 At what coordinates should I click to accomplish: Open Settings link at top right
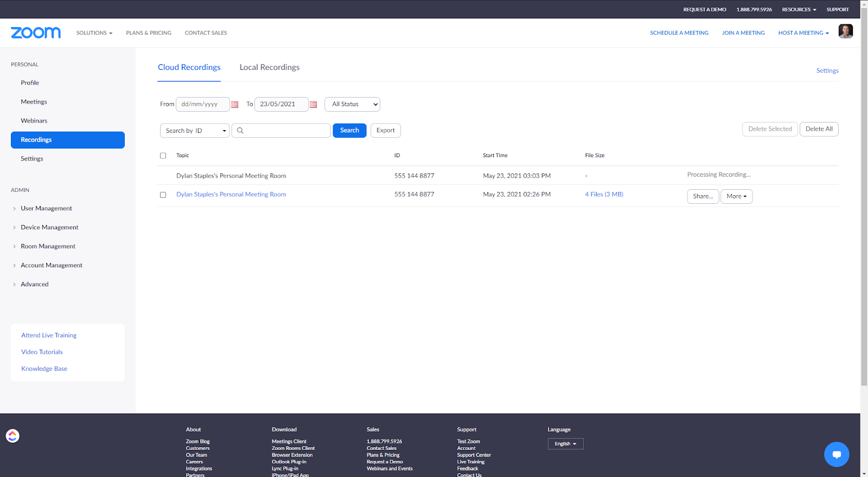tap(827, 70)
